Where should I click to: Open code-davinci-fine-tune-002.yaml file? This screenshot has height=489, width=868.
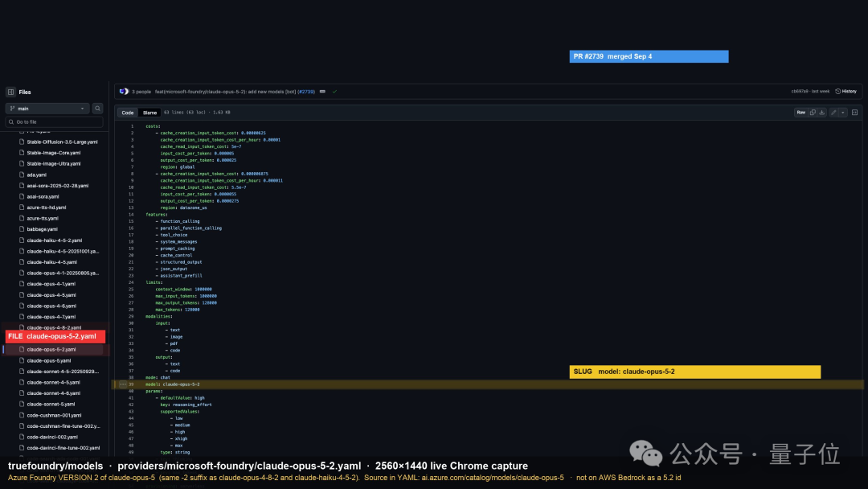tap(62, 448)
